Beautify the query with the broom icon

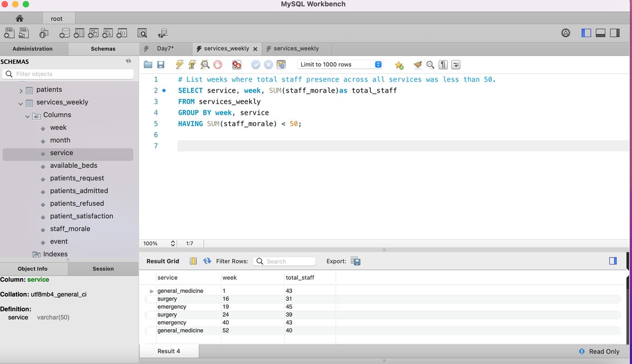pyautogui.click(x=418, y=64)
